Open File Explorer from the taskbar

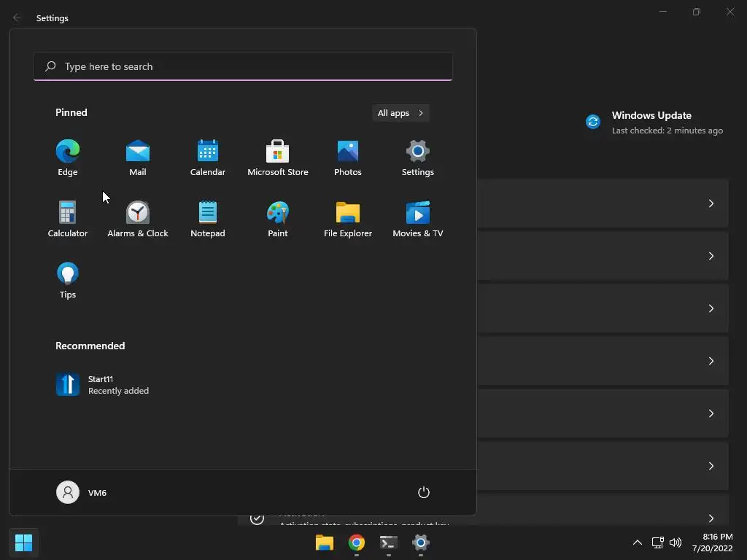point(325,542)
